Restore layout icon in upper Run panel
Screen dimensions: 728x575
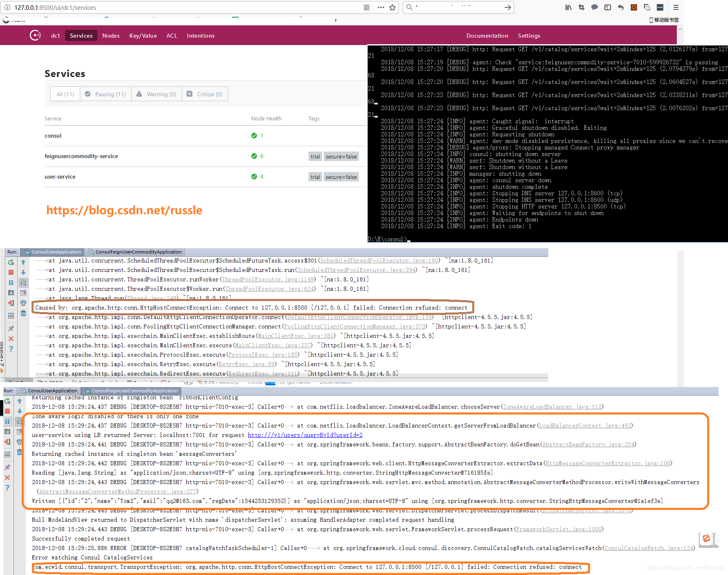click(11, 315)
